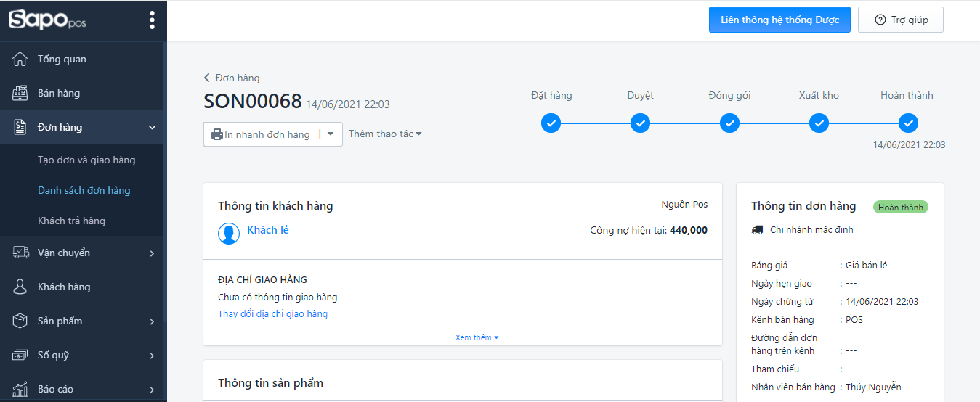Screen dimensions: 980x402
Task: Click the Sản phẩm box icon
Action: pos(20,321)
